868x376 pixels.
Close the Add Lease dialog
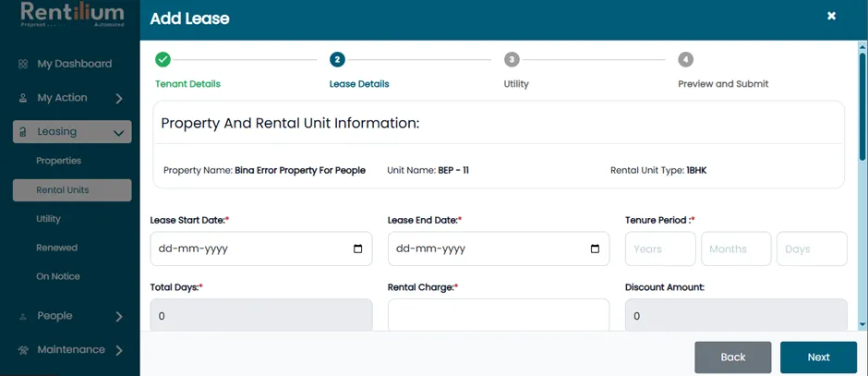click(x=831, y=16)
